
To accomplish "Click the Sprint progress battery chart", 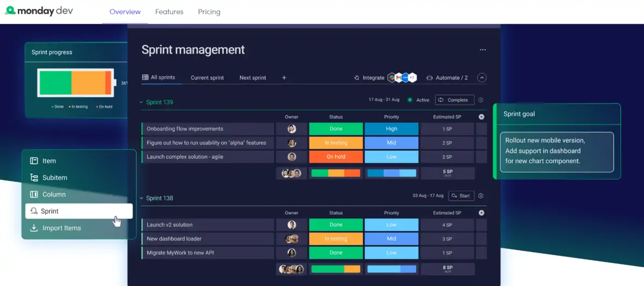I will [x=76, y=83].
